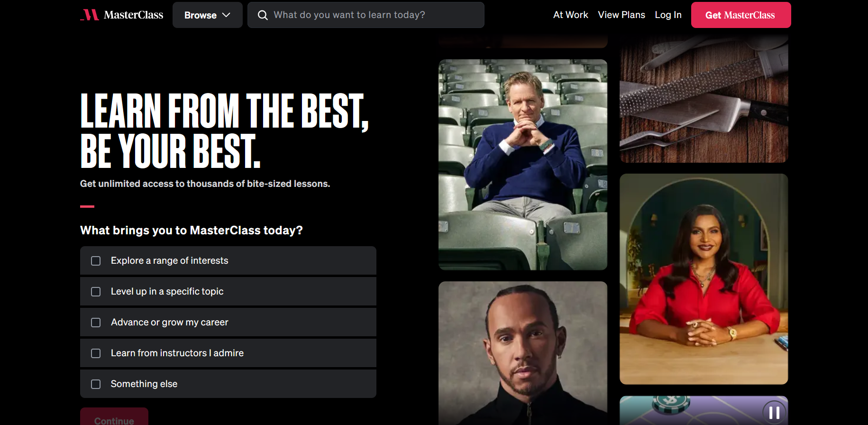
Task: Open the kitchen knives class thumbnail
Action: [x=704, y=97]
